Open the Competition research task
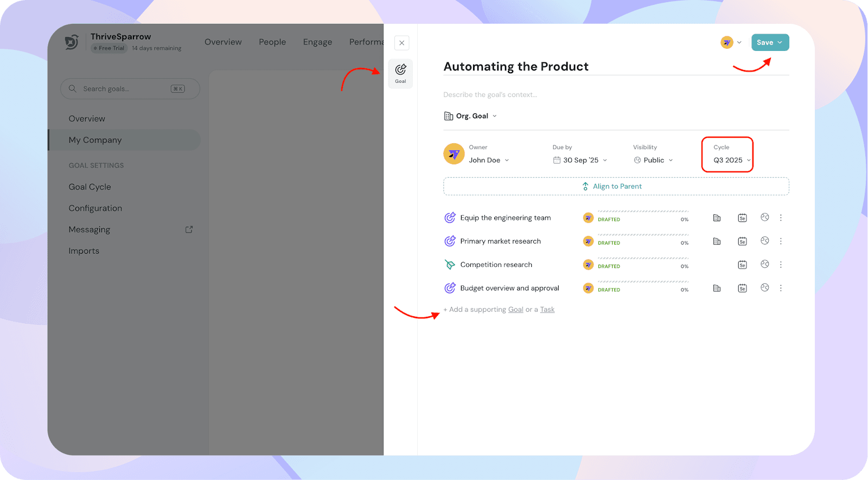Image resolution: width=868 pixels, height=480 pixels. (x=496, y=265)
